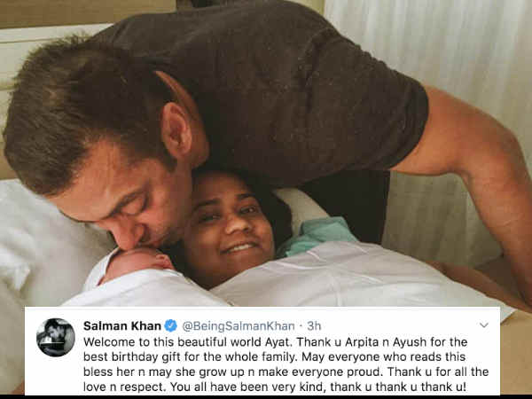Screen dimensions: 532x399
Task: Click the smiling woman's face in the photo
Action: coord(230,224)
